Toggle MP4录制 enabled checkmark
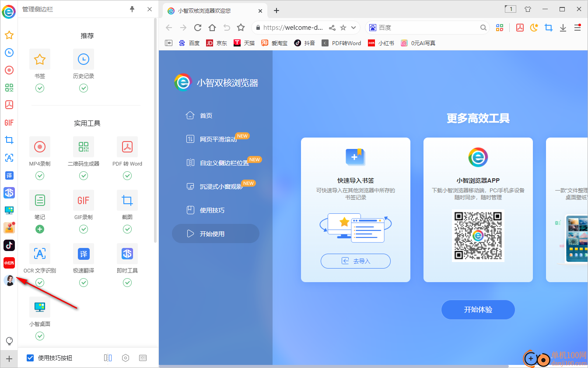Screen dimensions: 588x368 point(40,176)
